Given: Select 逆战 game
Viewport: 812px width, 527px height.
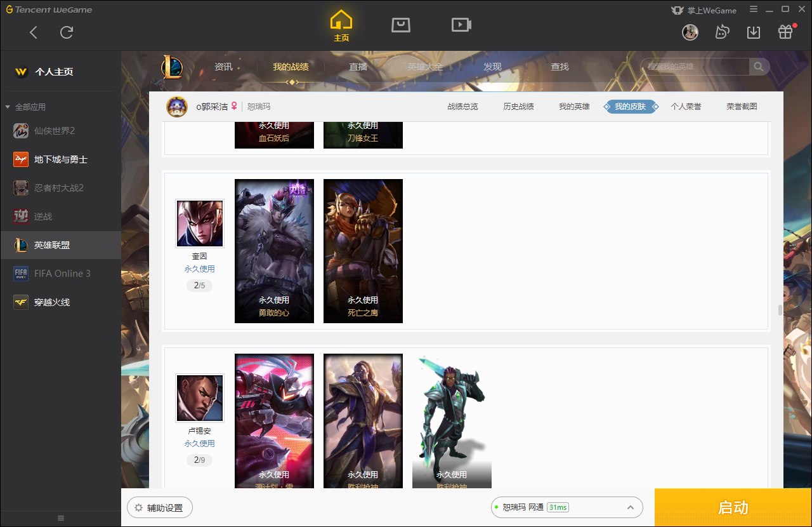Looking at the screenshot, I should tap(60, 217).
